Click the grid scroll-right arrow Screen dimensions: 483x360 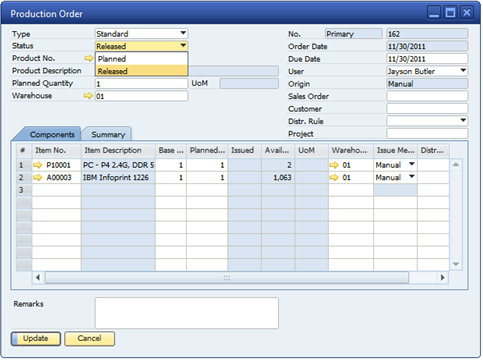442,277
